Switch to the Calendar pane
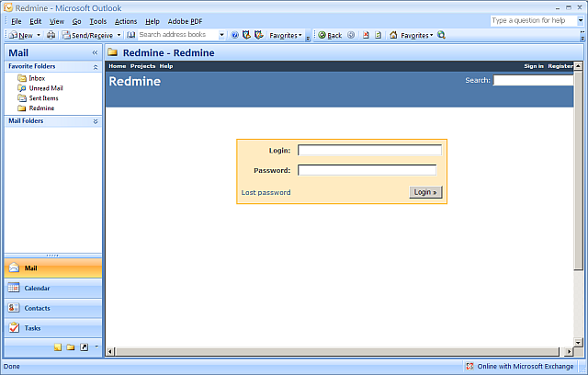 click(53, 288)
